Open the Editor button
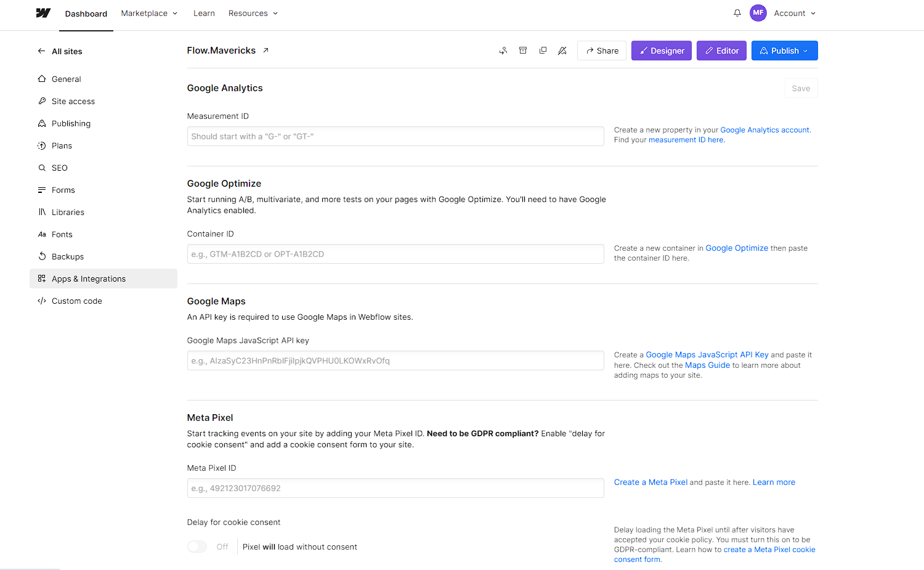Screen dimensions: 924x570 pyautogui.click(x=722, y=51)
